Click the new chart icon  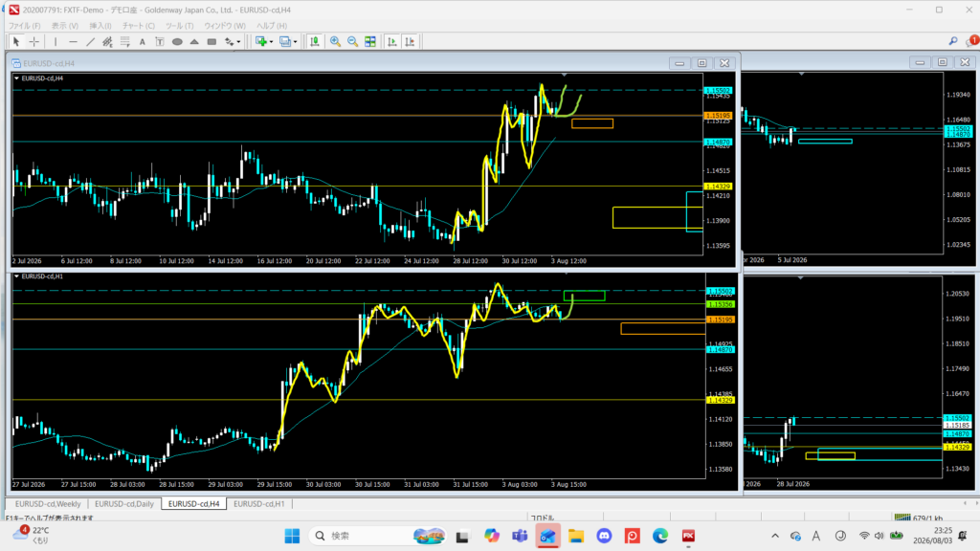[261, 42]
